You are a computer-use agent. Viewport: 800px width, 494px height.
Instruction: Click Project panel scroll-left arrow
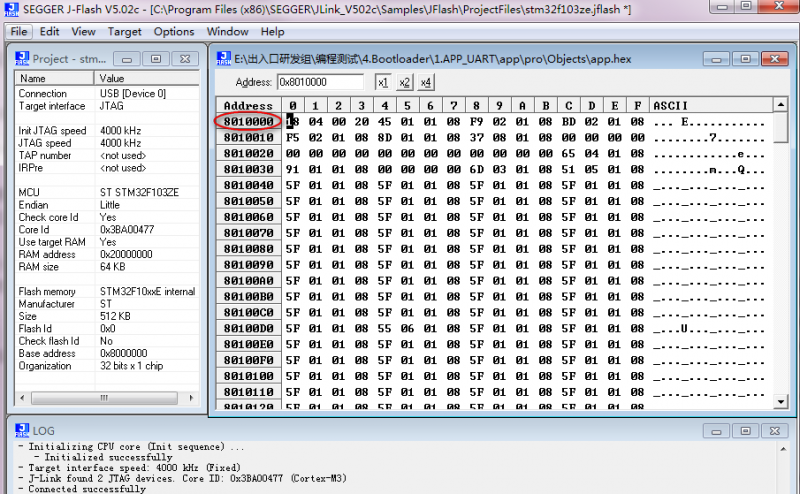click(x=22, y=398)
